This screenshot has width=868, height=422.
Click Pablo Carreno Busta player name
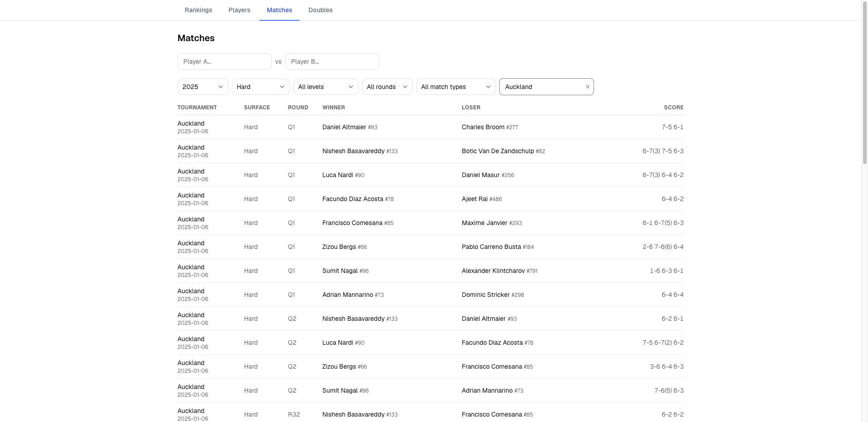[x=491, y=247]
